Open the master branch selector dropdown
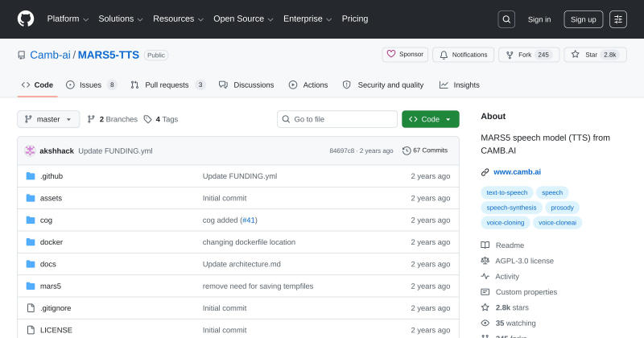This screenshot has width=644, height=338. [48, 119]
